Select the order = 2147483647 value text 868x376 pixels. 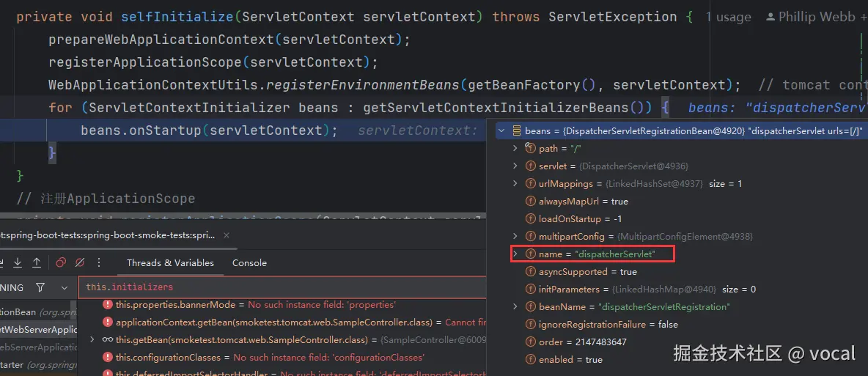(583, 342)
